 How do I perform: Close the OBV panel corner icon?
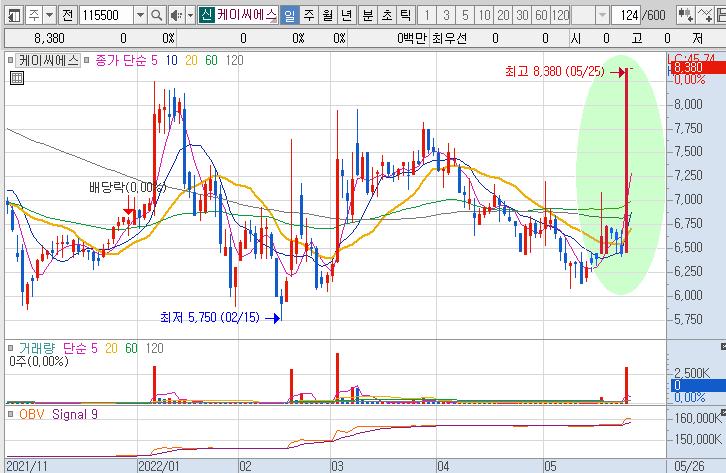click(x=723, y=412)
